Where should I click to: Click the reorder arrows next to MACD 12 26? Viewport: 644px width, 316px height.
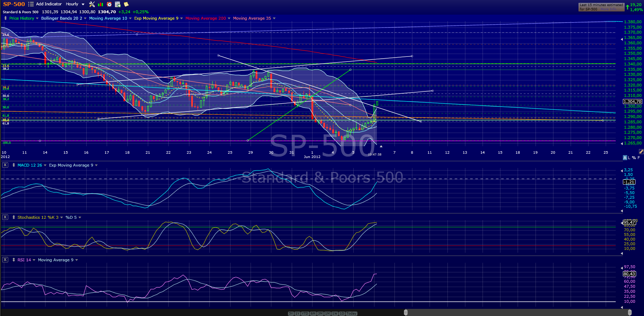(x=14, y=165)
